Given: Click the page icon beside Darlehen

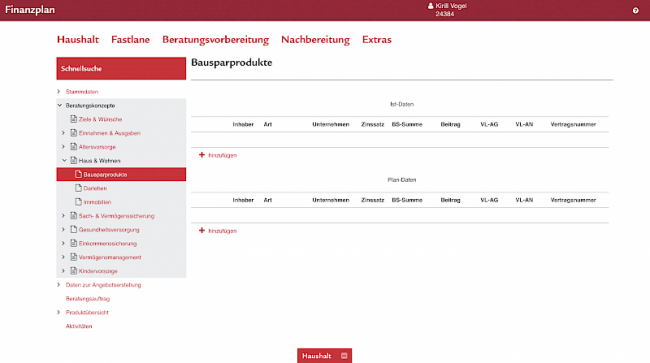Looking at the screenshot, I should (x=78, y=188).
